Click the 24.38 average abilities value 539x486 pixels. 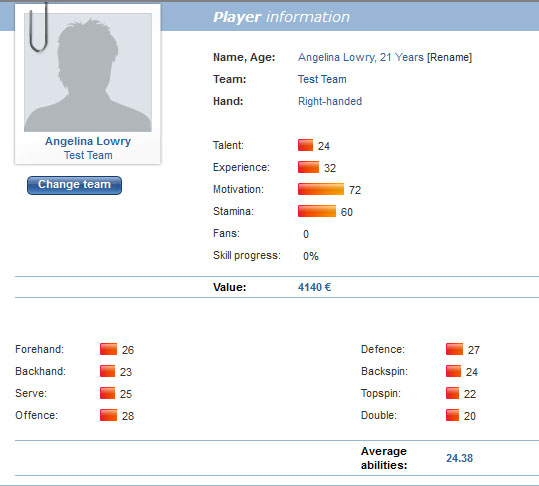click(x=459, y=458)
